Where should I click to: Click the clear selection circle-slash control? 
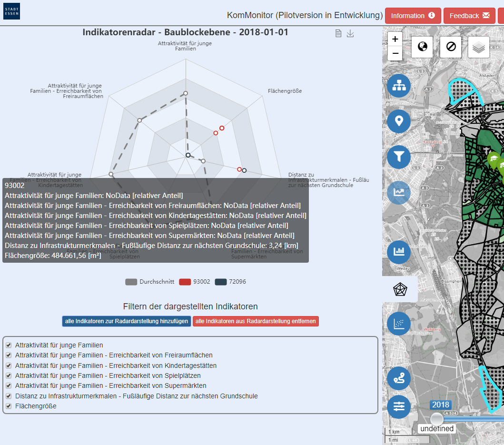451,47
